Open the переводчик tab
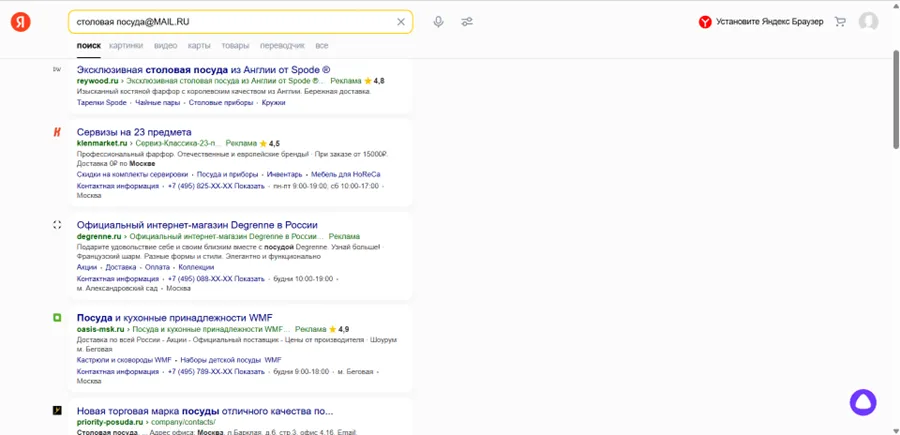The height and width of the screenshot is (435, 900). (282, 46)
